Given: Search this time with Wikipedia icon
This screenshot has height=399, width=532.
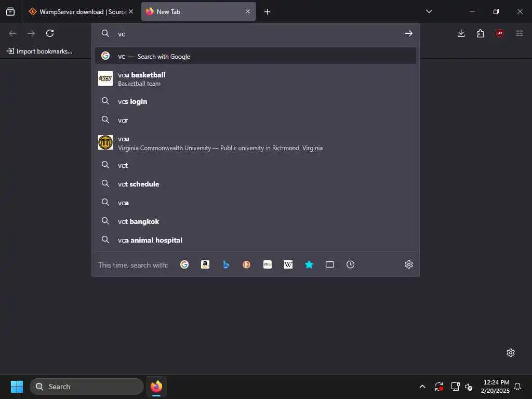Looking at the screenshot, I should click(288, 264).
